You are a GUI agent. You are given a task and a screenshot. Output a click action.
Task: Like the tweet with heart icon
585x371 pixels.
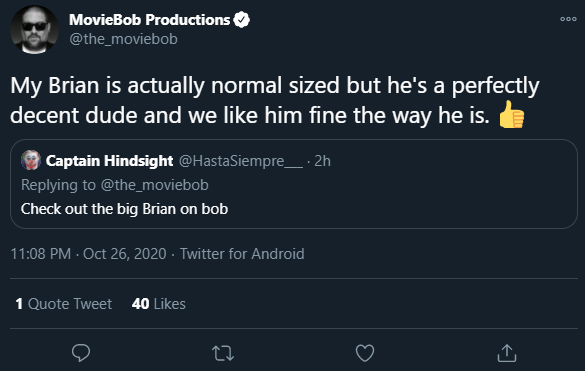[x=365, y=353]
